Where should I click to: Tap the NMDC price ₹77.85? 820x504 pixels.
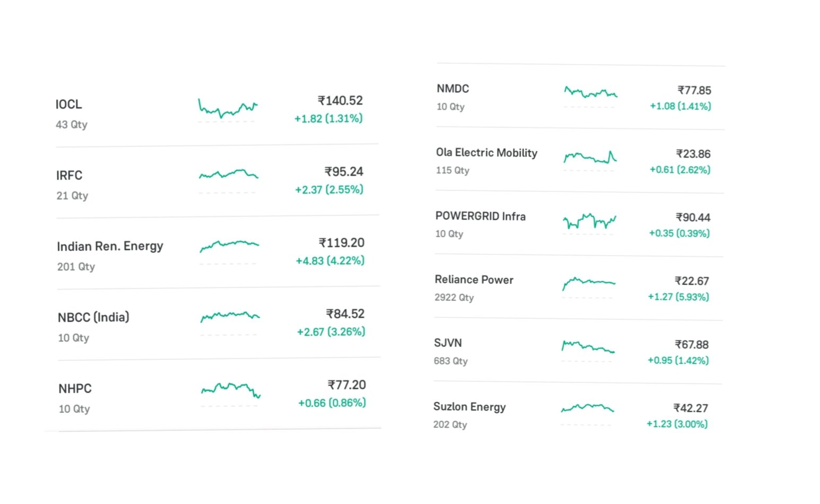(694, 90)
